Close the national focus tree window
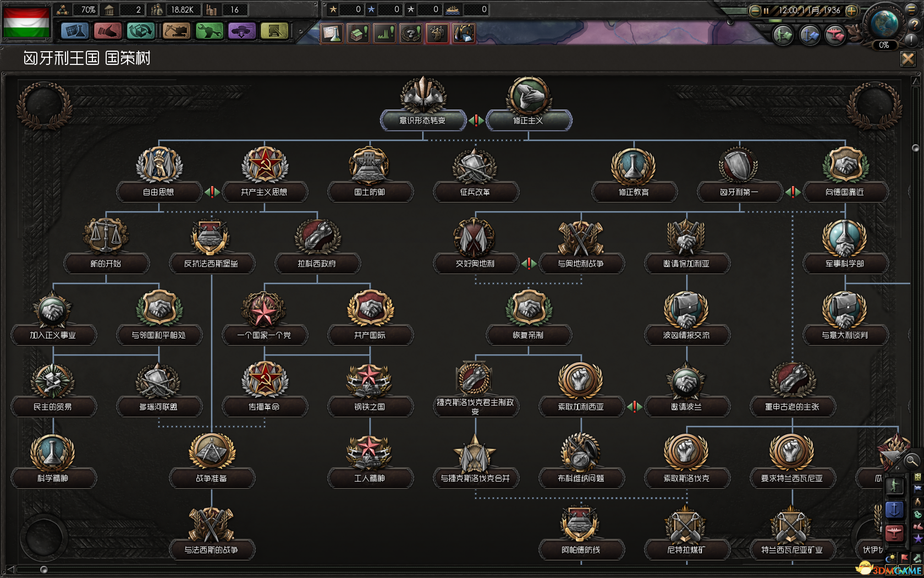Viewport: 924px width, 578px height. click(x=908, y=59)
